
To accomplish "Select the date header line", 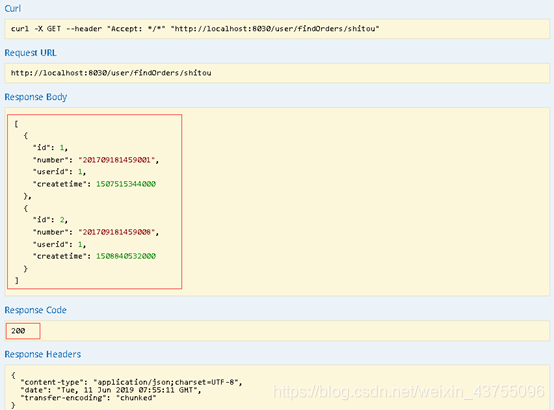I will click(111, 390).
